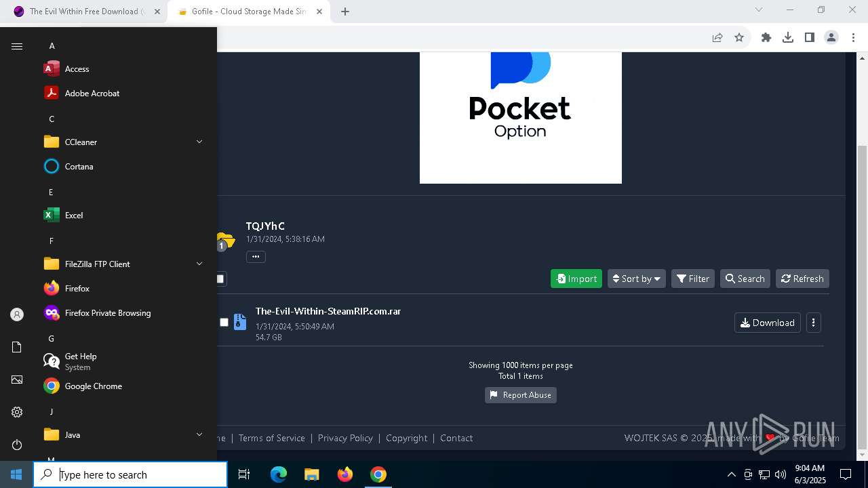Click the Refresh button
The height and width of the screenshot is (488, 868).
click(x=802, y=279)
